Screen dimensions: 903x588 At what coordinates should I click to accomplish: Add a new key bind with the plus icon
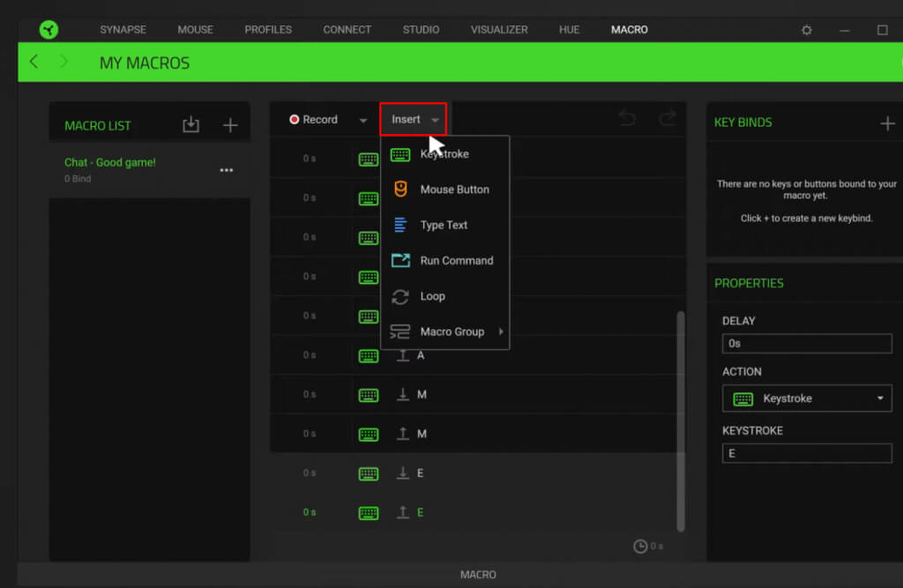887,123
